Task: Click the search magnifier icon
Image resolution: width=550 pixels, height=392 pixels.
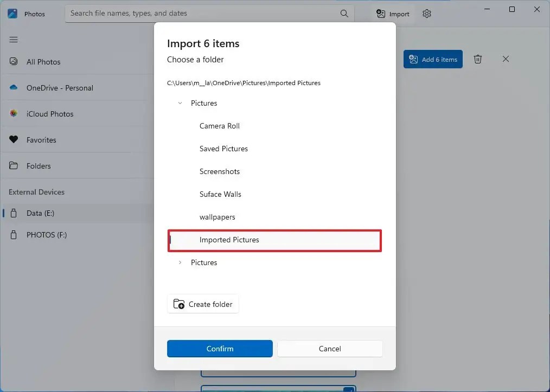Action: (344, 14)
